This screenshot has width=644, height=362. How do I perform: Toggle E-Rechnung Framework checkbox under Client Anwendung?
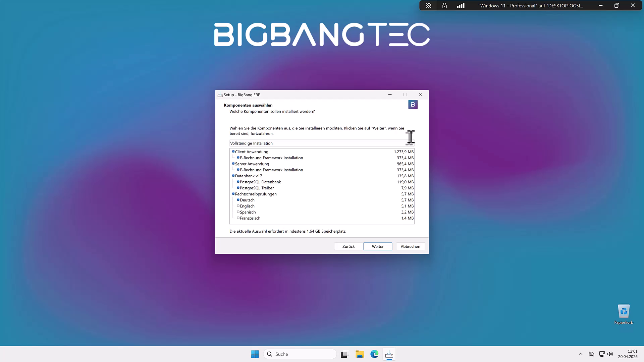coord(238,158)
